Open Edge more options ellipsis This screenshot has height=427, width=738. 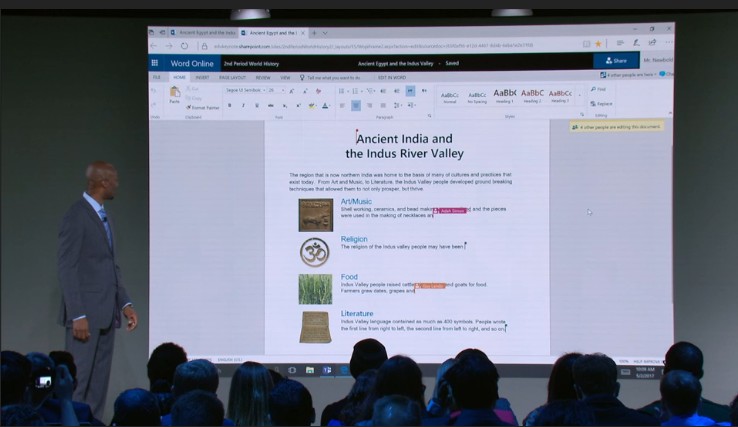[x=669, y=42]
